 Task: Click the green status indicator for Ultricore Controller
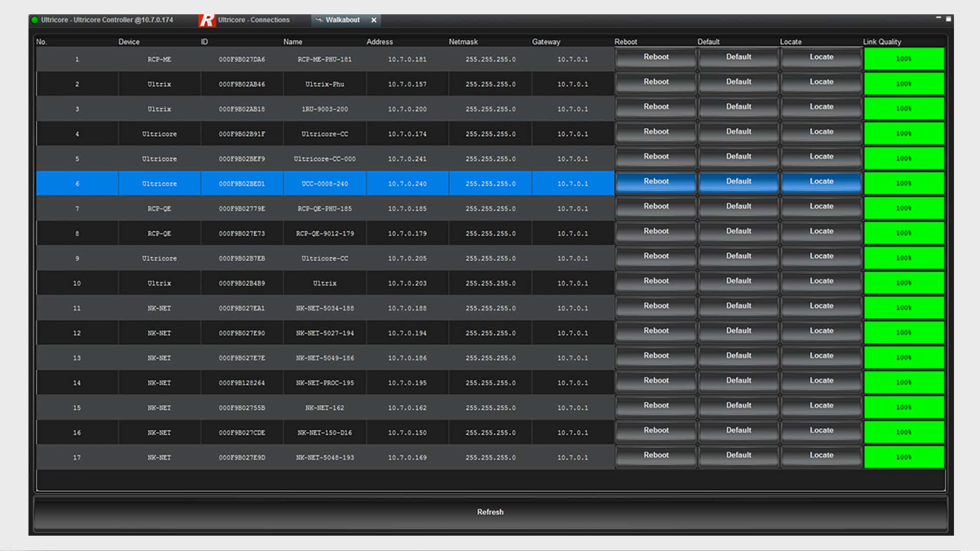pos(35,20)
